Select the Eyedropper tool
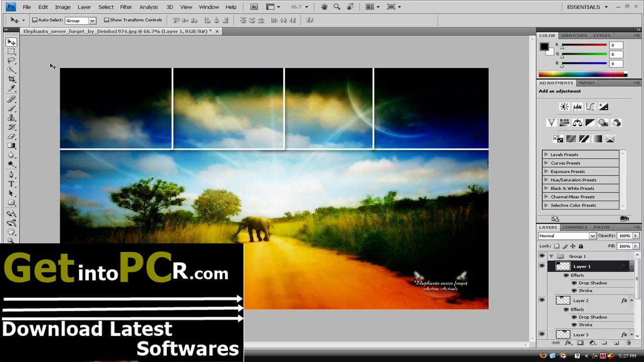Screen dimensions: 644x362 click(11, 88)
